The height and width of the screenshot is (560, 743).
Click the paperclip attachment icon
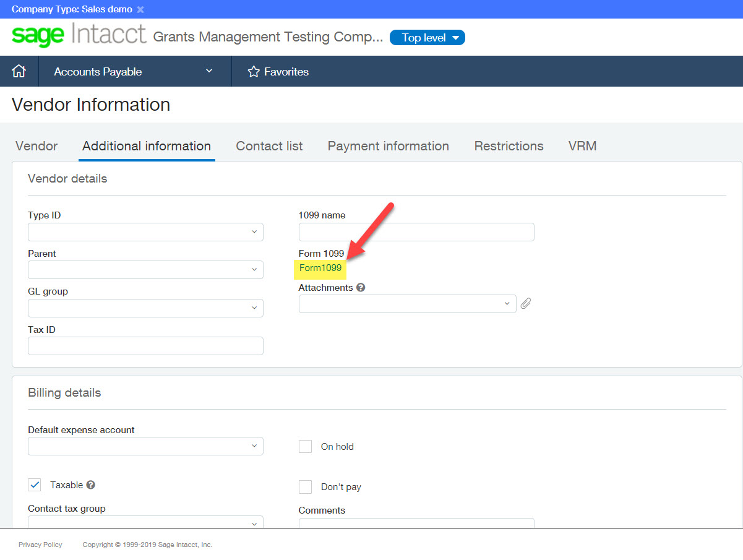(525, 304)
